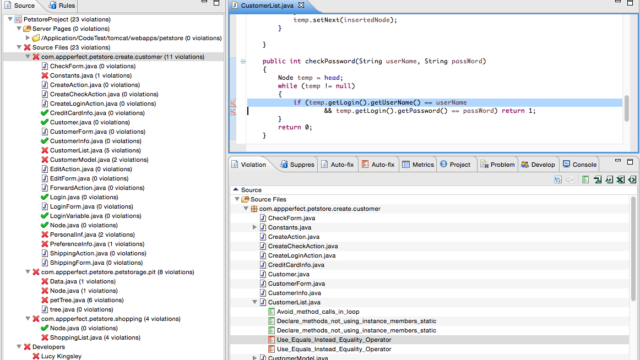The width and height of the screenshot is (640, 360).
Task: Click red X icon next to petTree.java
Action: click(x=44, y=300)
